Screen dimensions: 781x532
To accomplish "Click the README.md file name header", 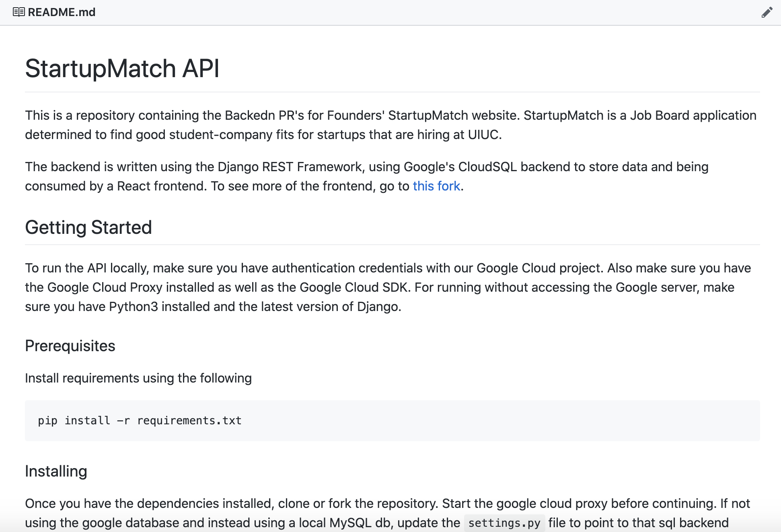I will 62,12.
